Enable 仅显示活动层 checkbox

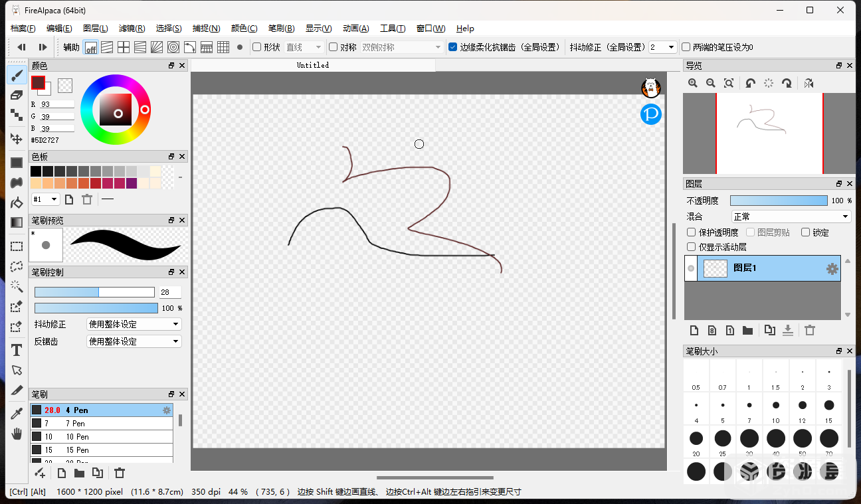692,247
